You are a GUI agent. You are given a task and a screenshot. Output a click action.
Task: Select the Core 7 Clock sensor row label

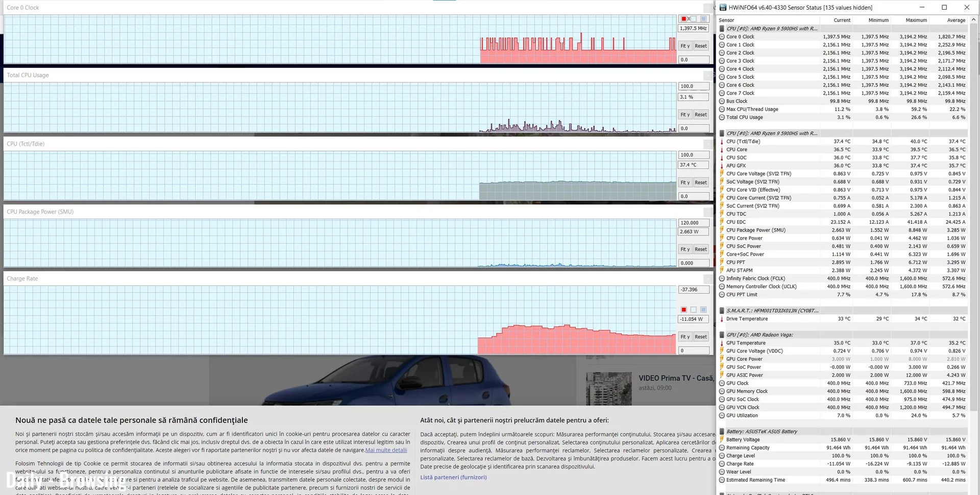point(740,93)
